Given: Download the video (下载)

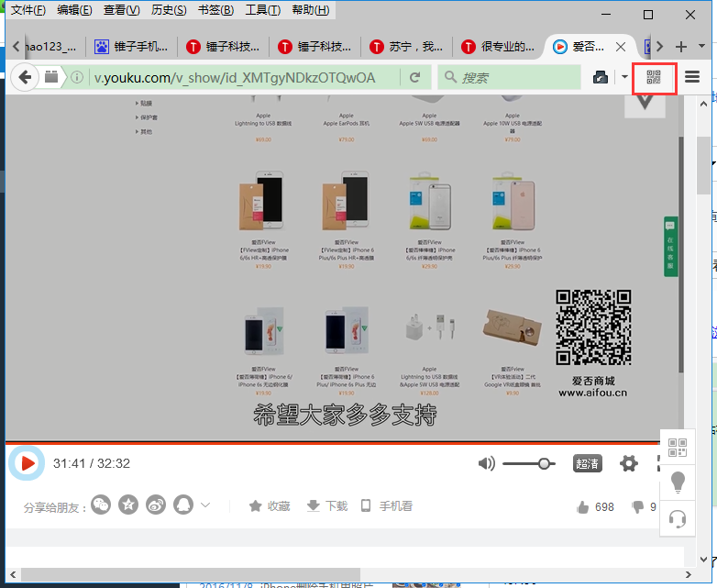Looking at the screenshot, I should (x=327, y=506).
